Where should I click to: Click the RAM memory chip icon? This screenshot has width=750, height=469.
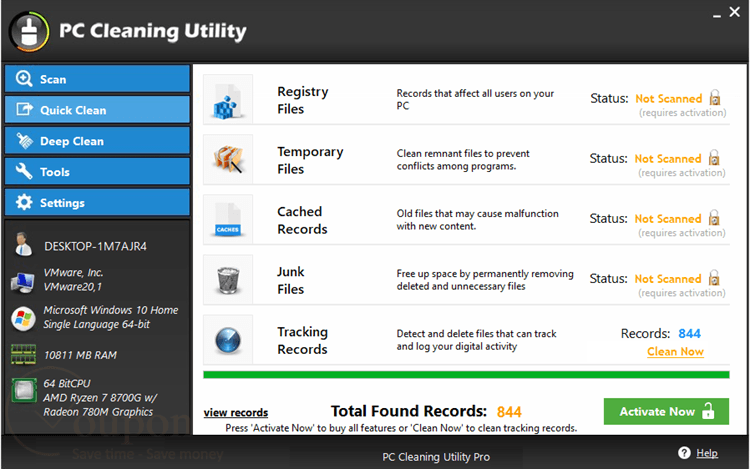(x=23, y=355)
